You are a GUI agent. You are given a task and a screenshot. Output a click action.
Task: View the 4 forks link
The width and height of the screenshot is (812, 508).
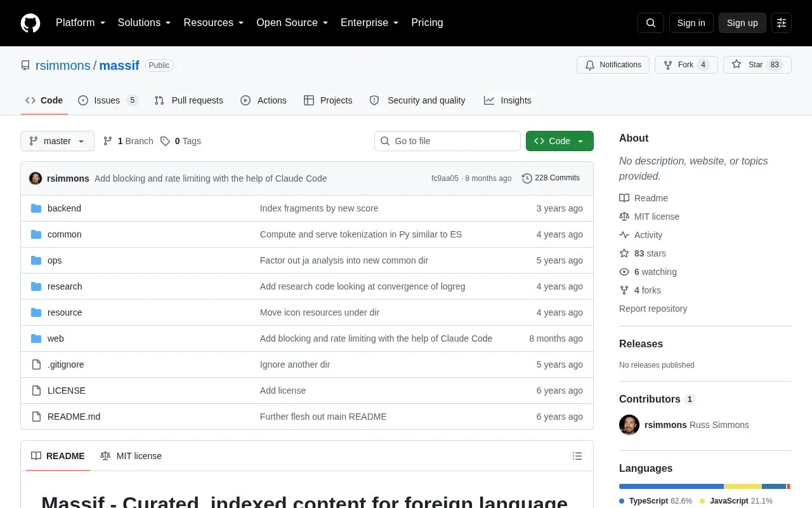click(x=640, y=290)
